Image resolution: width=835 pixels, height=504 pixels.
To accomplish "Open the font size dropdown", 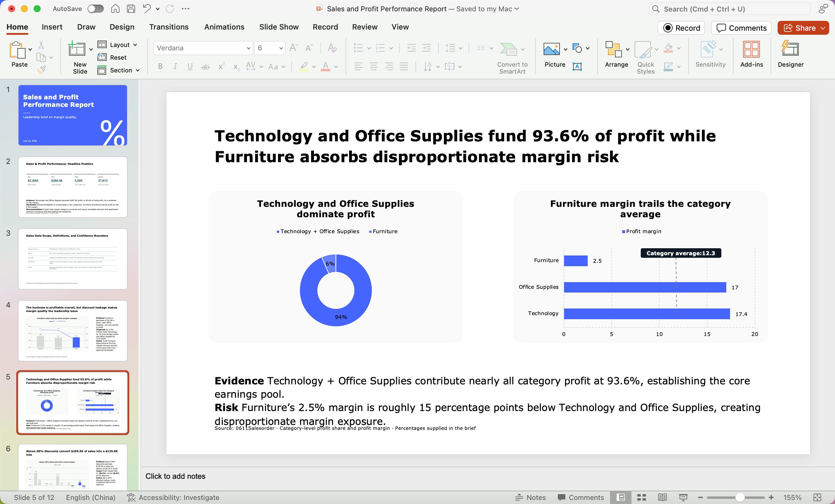I will [x=281, y=48].
